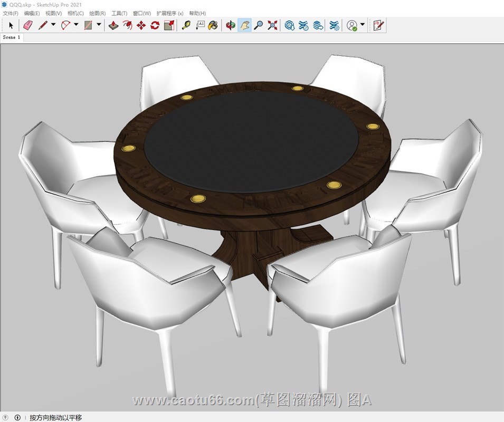Pick the pink Eraser tool
Image resolution: width=504 pixels, height=422 pixels.
click(28, 25)
